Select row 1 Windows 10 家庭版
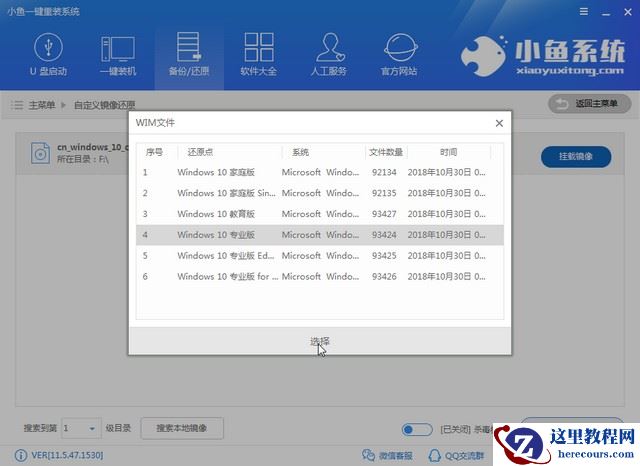The width and height of the screenshot is (640, 466). pyautogui.click(x=320, y=172)
